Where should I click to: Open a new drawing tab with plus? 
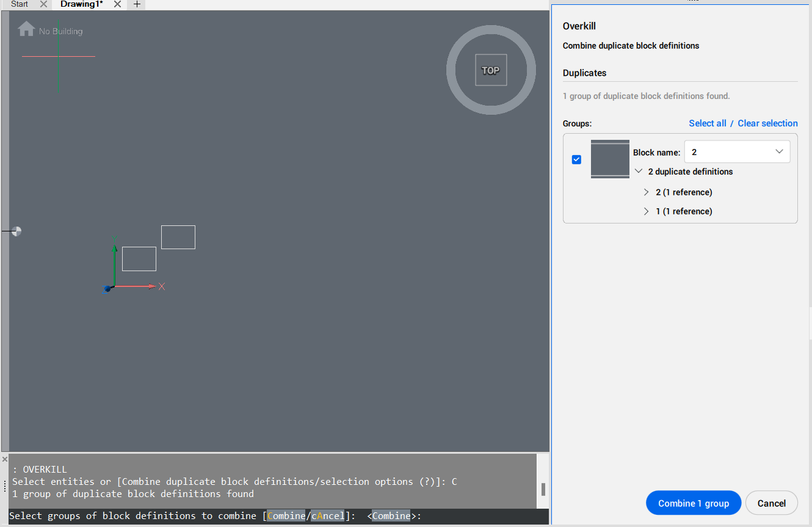137,4
